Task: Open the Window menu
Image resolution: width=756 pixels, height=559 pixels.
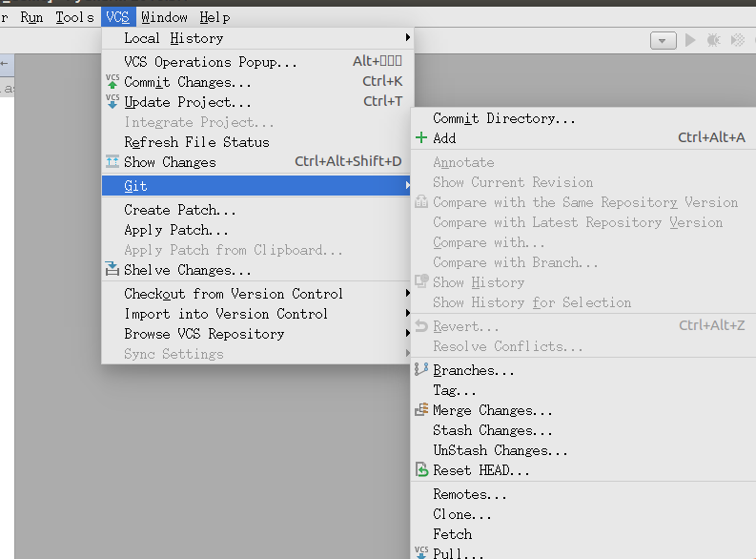Action: (x=164, y=17)
